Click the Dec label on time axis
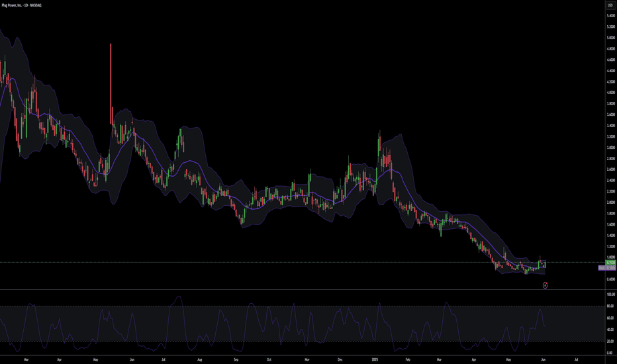617x364 pixels. tap(340, 359)
